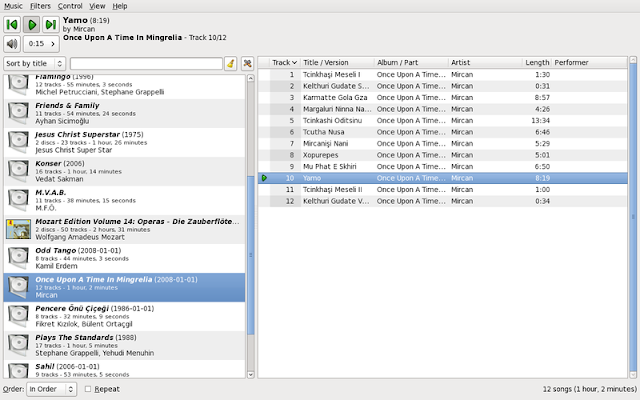Screen dimensions: 640x400
Task: Open the Filters menu
Action: 40,6
